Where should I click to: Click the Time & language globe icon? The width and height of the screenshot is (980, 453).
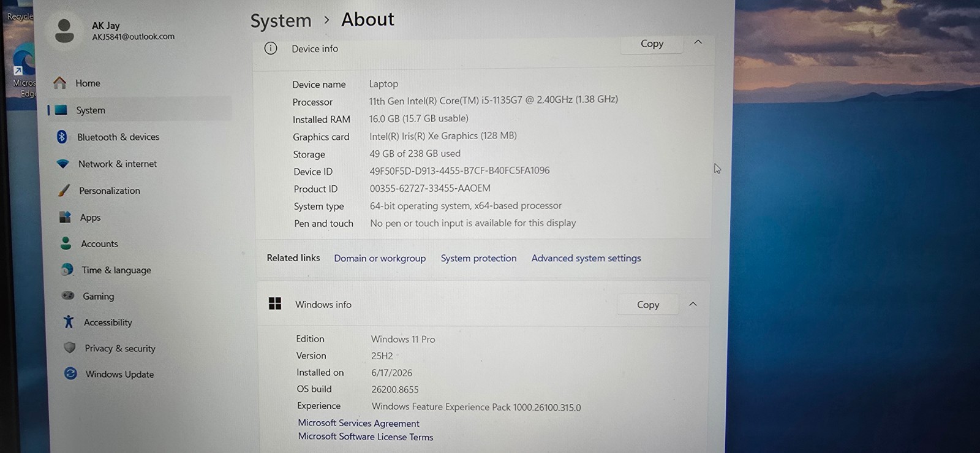pos(67,270)
